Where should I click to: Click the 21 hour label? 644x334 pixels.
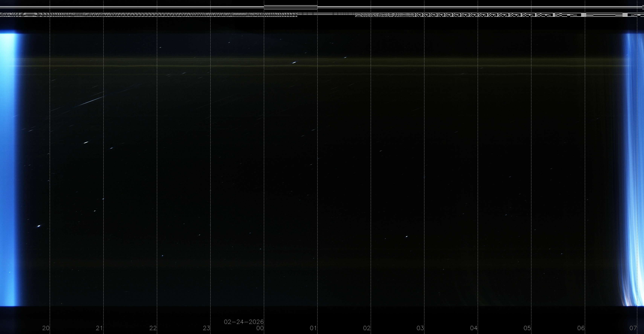coord(99,328)
